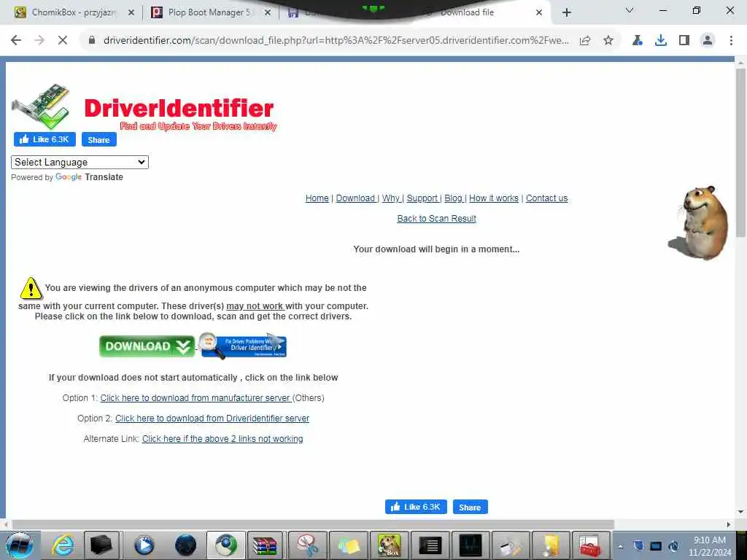747x560 pixels.
Task: Go back with the browser back arrow
Action: click(16, 41)
